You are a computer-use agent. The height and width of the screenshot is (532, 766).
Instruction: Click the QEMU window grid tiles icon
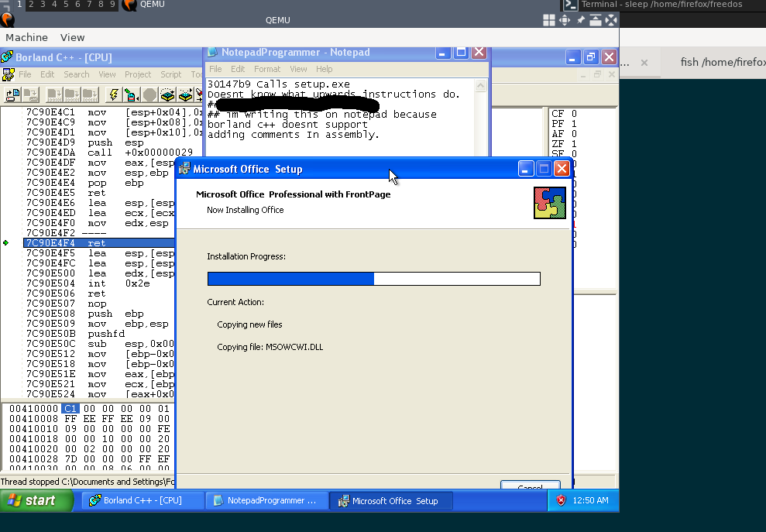tap(549, 20)
